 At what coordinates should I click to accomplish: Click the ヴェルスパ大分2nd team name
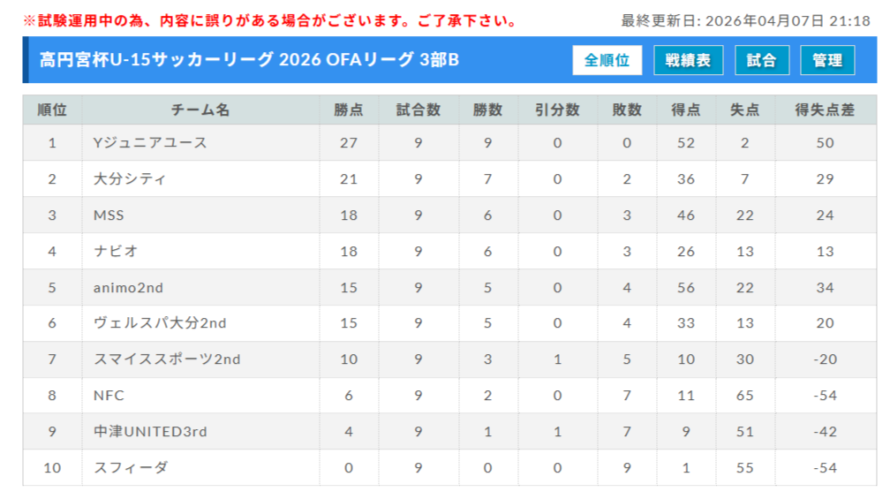coord(158,323)
